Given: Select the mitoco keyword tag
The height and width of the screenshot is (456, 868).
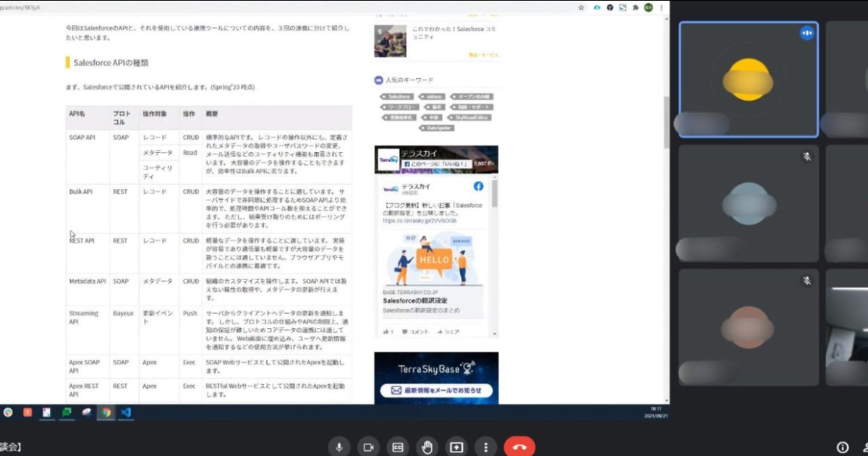Looking at the screenshot, I should click(x=430, y=96).
